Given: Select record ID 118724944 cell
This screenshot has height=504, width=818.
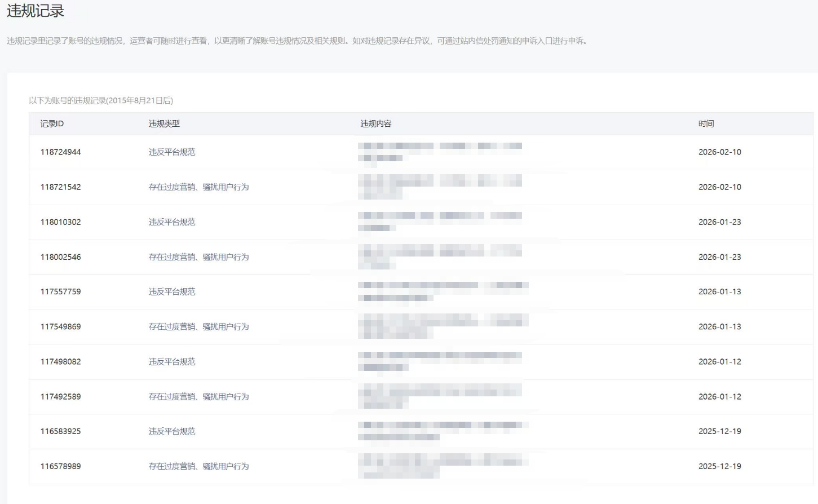Looking at the screenshot, I should 61,152.
